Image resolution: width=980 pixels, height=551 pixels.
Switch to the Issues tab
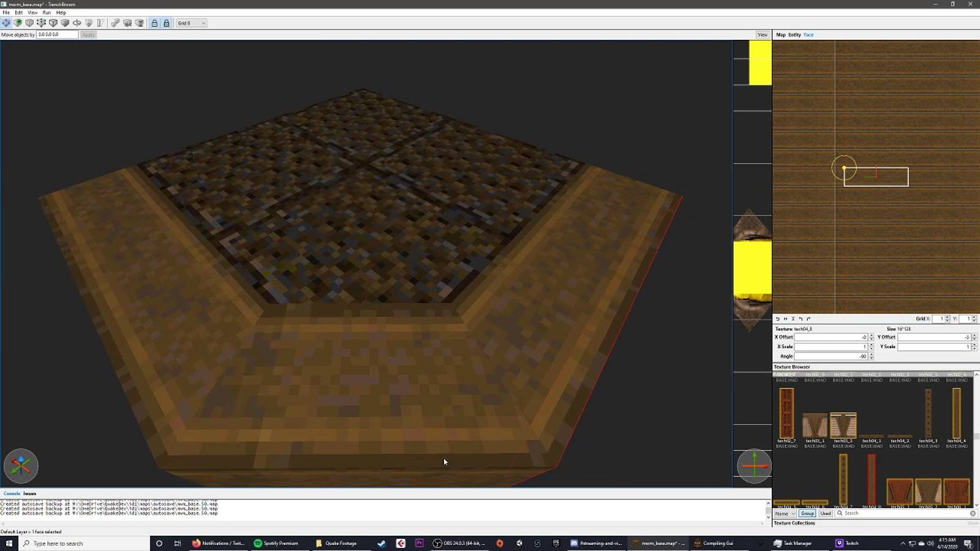point(30,493)
